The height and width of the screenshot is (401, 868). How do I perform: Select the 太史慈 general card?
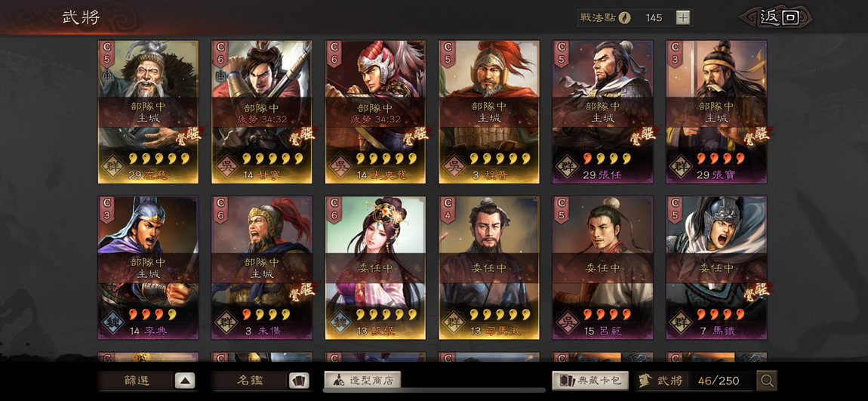pos(375,111)
